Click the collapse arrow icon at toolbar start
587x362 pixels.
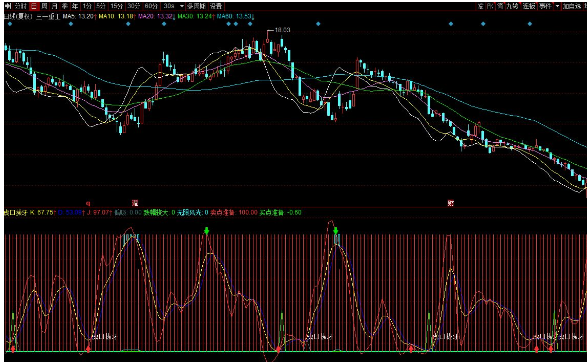pos(8,6)
